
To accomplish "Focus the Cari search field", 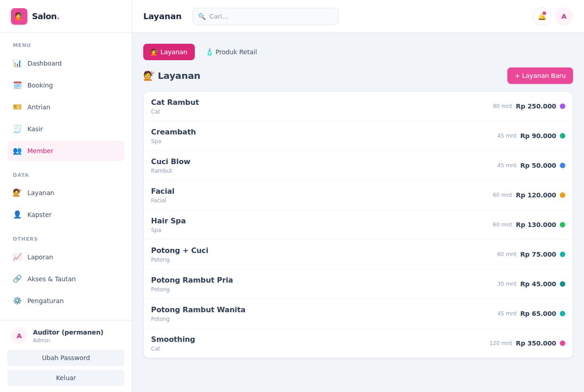I will point(266,16).
